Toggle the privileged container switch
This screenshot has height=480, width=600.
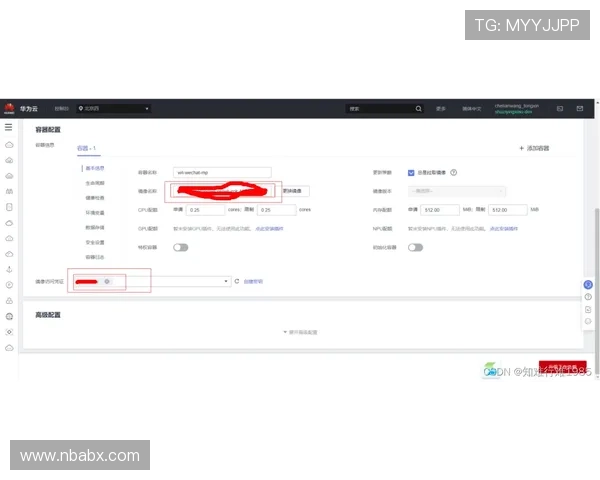[181, 247]
